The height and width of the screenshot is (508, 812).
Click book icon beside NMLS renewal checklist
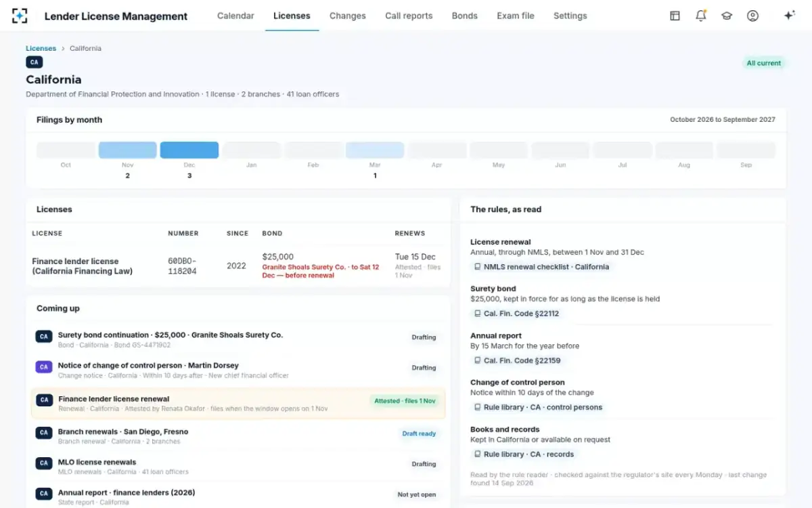(x=478, y=267)
